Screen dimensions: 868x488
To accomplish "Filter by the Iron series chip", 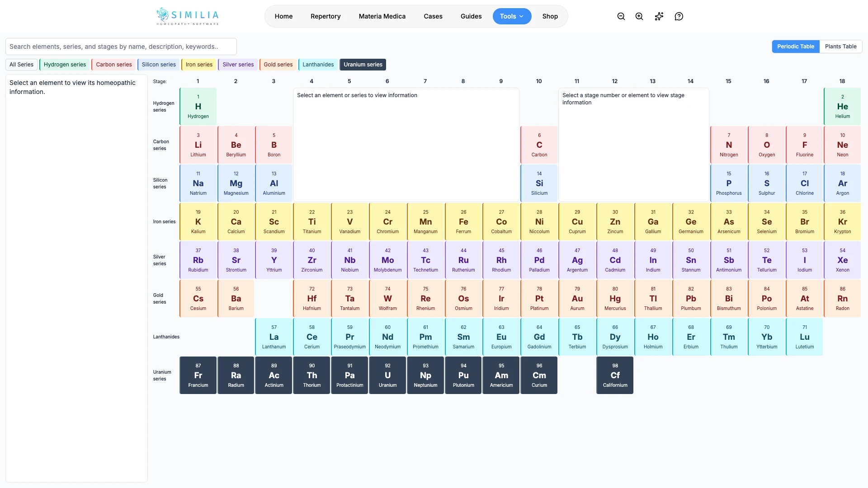I will tap(199, 65).
